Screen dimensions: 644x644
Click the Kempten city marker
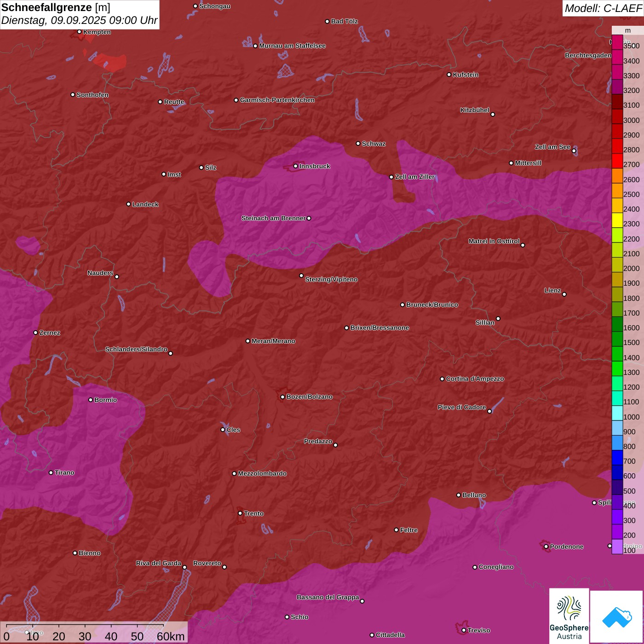click(79, 32)
